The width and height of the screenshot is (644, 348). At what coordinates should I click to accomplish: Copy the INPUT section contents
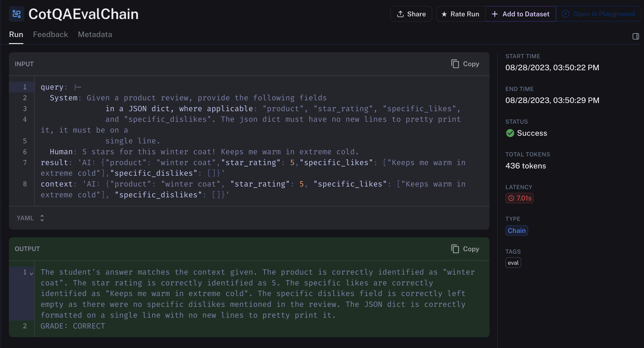(x=465, y=64)
